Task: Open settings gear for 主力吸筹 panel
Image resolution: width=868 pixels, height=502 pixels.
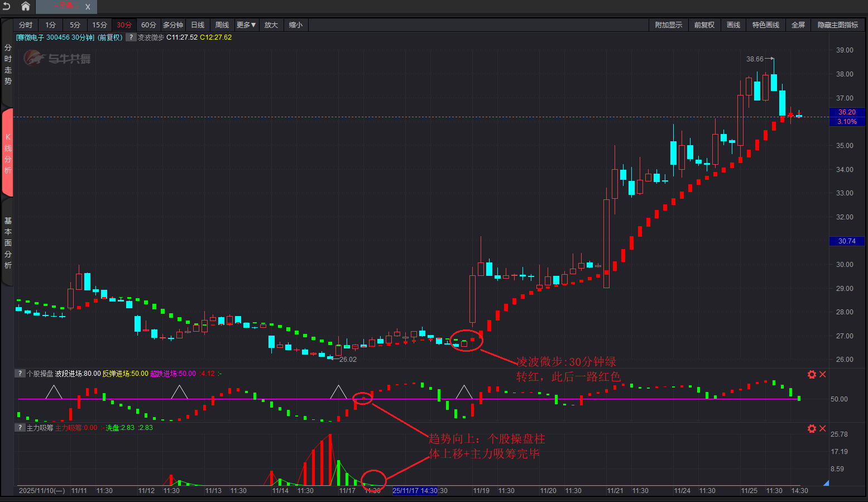Action: (812, 428)
